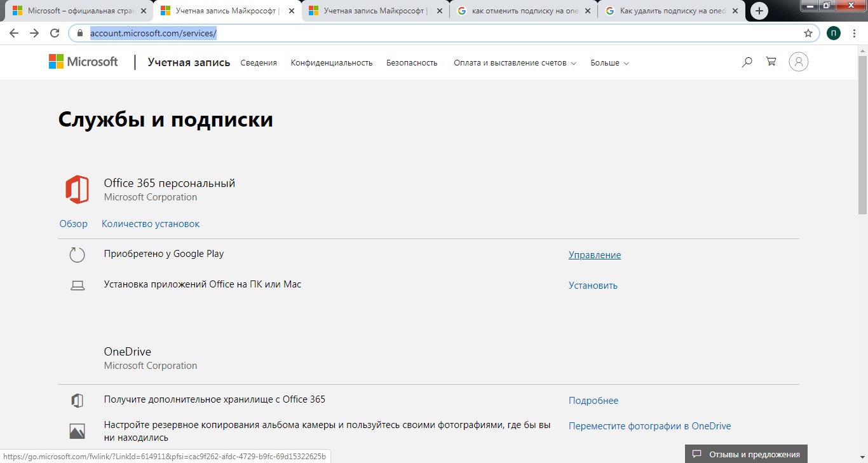Click the 'Управление' link
Viewport: 868px width, 463px height.
(595, 255)
